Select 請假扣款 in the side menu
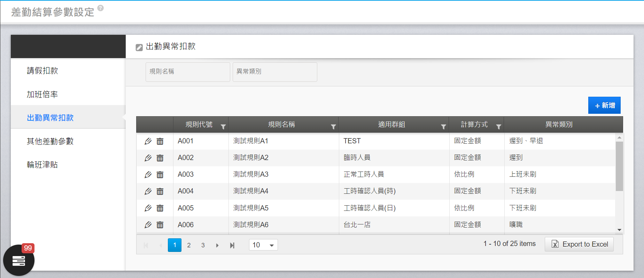The width and height of the screenshot is (644, 278). [x=42, y=71]
